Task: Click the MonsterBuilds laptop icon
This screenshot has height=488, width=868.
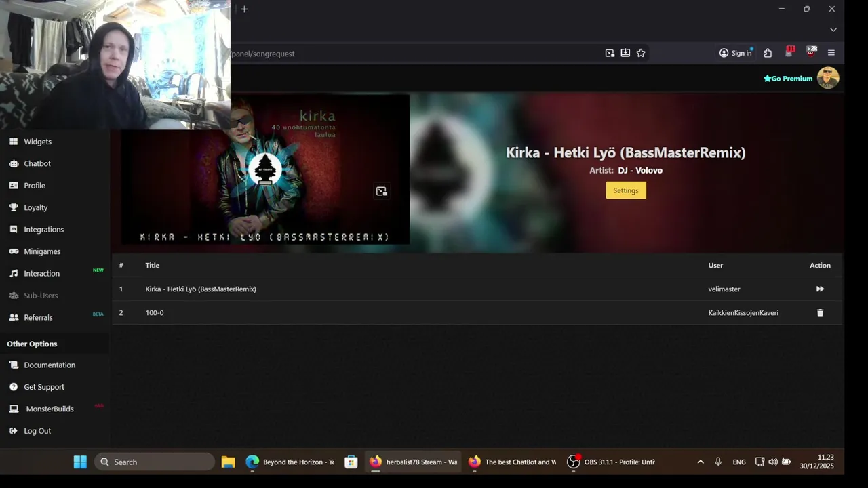Action: pyautogui.click(x=14, y=409)
